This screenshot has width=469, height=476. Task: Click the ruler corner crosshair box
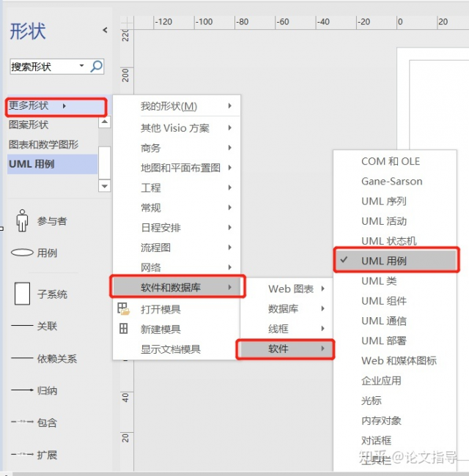pos(127,23)
